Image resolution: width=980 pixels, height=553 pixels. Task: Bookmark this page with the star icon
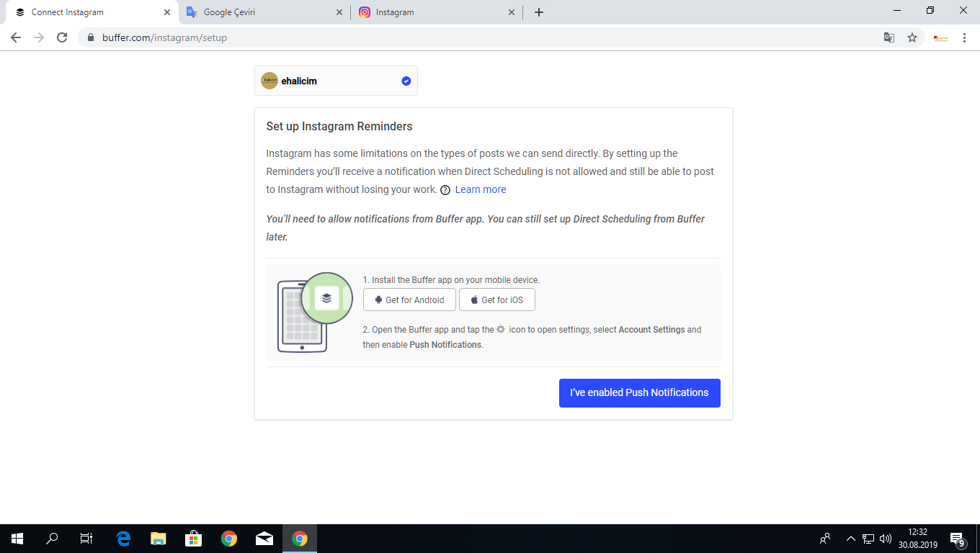coord(912,37)
